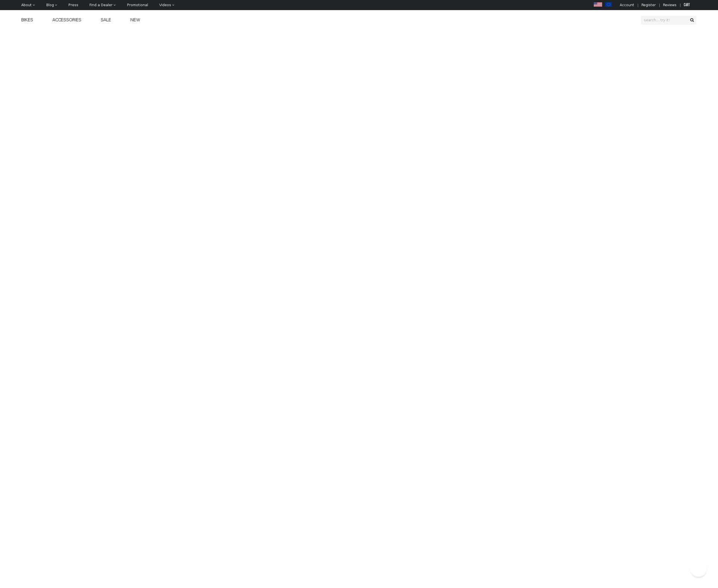
Task: Click the SALE tab
Action: (x=105, y=20)
